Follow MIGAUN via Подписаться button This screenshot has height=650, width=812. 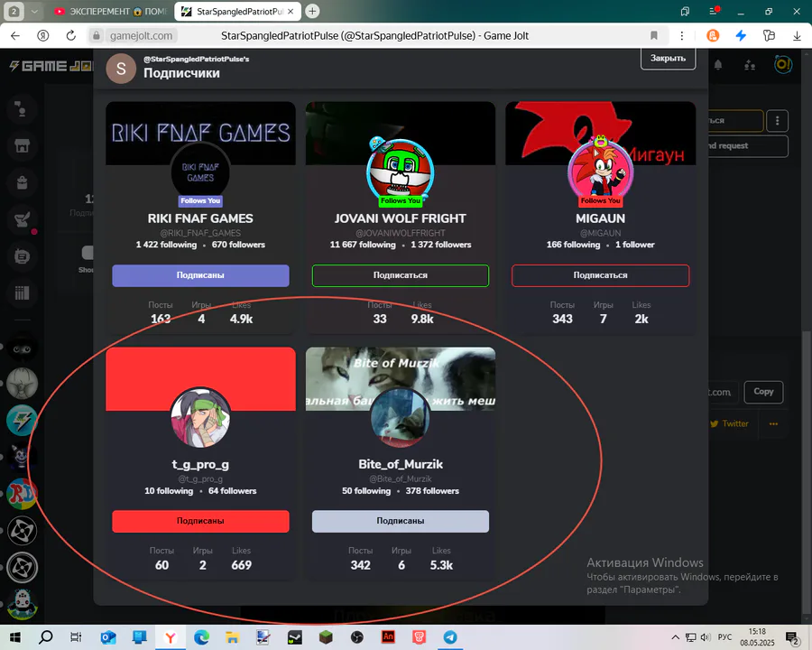tap(600, 275)
